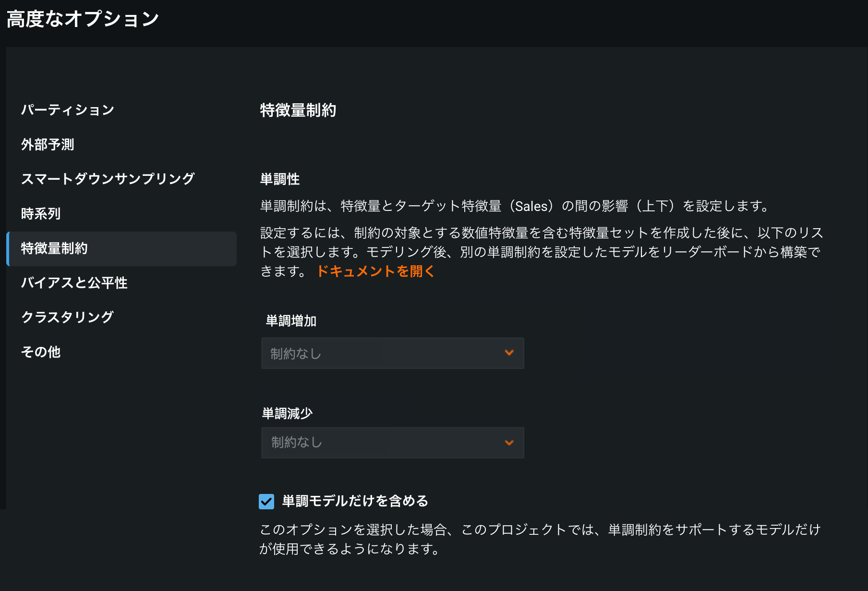Click the 単調性 subheading
Viewport: 868px width, 591px height.
tap(280, 179)
